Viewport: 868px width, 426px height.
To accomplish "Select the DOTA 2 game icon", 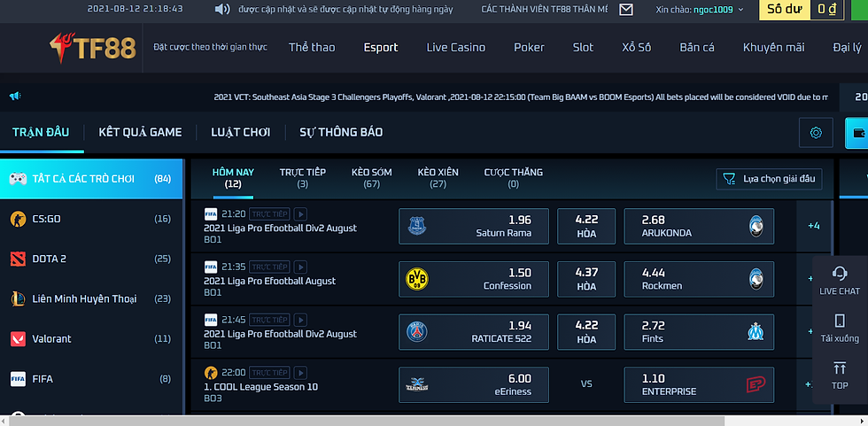I will 18,259.
